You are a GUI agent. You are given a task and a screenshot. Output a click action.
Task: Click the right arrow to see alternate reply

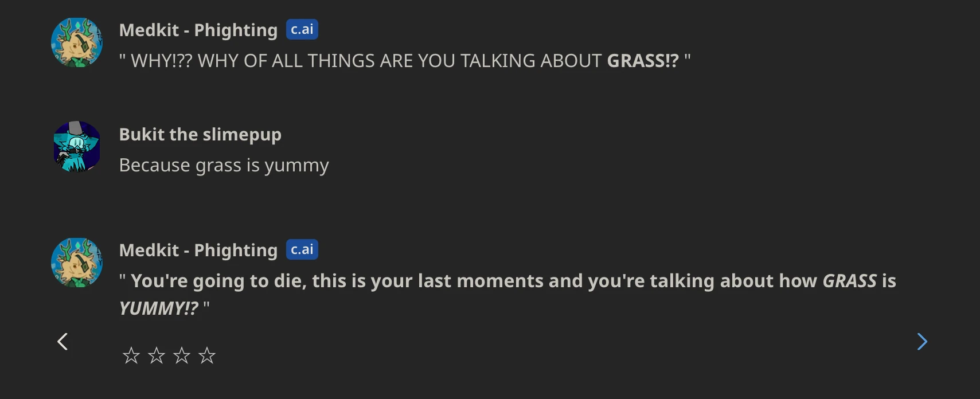[x=922, y=341]
